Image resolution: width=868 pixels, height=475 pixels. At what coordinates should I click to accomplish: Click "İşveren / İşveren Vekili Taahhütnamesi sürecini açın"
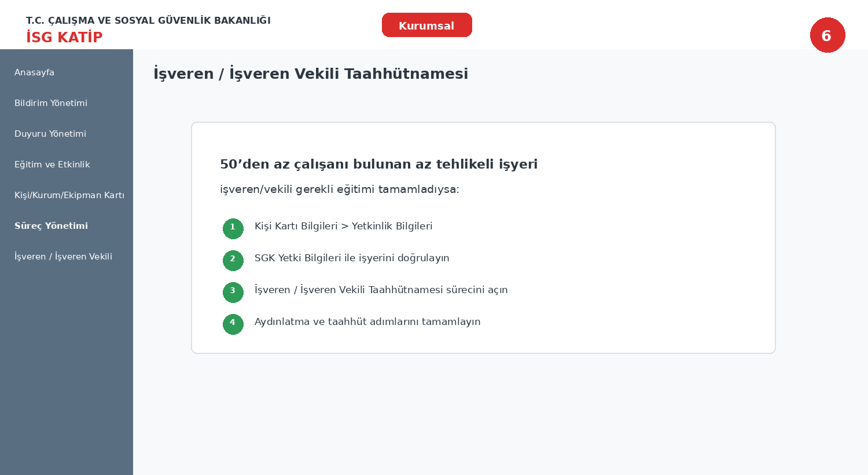381,290
